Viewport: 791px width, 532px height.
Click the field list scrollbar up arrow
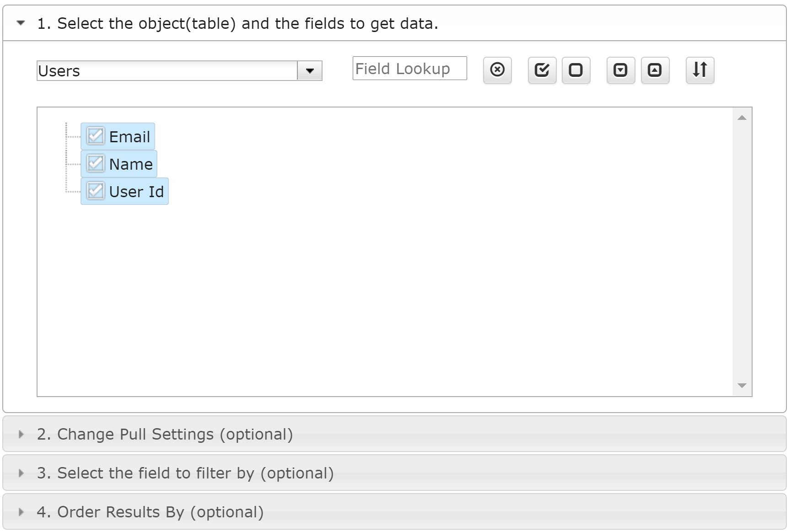pos(742,118)
